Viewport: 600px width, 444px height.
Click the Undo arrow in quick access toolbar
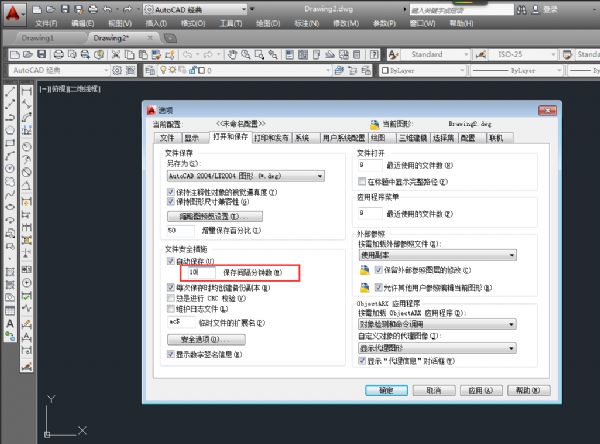pos(108,9)
